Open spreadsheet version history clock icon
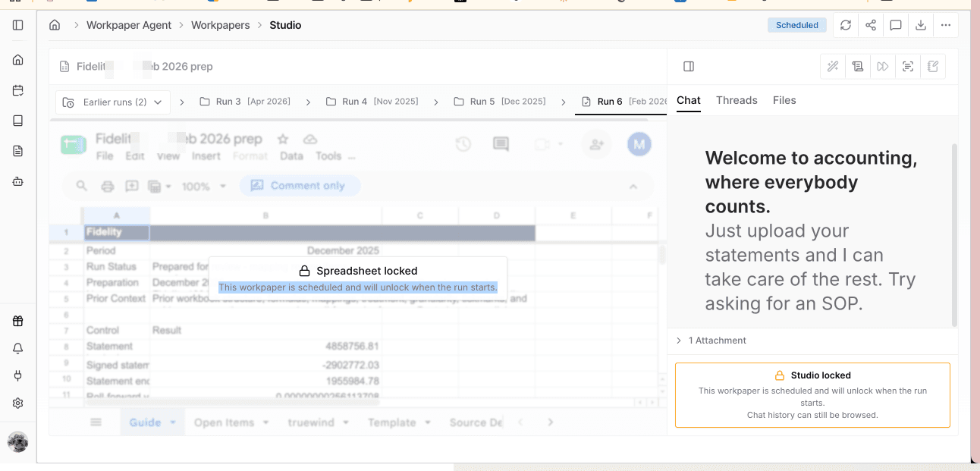 coord(463,144)
